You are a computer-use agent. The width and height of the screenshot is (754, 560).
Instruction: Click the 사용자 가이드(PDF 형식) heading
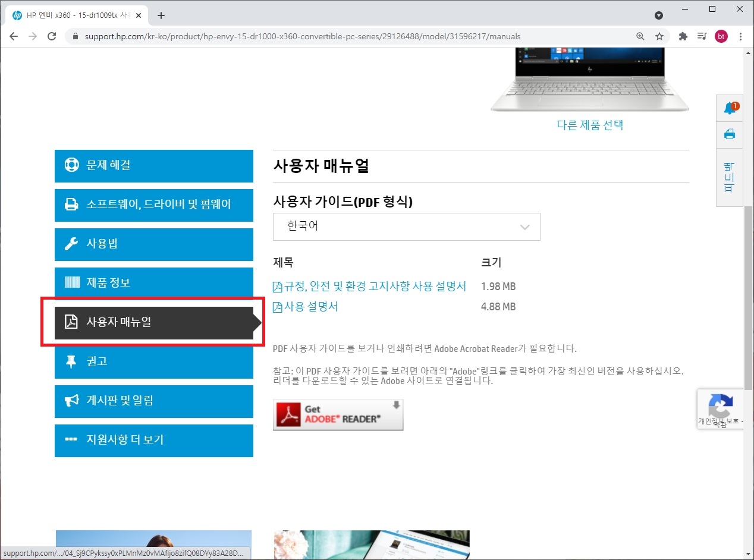click(343, 202)
